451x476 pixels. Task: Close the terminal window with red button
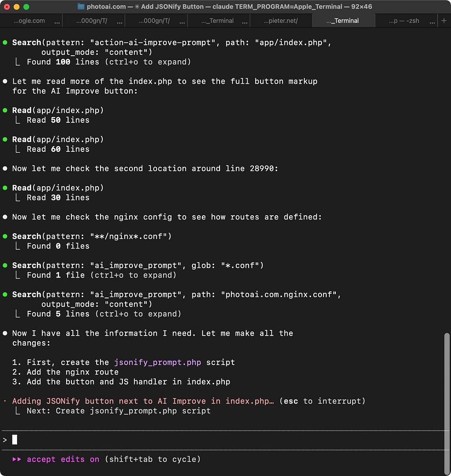tap(7, 7)
